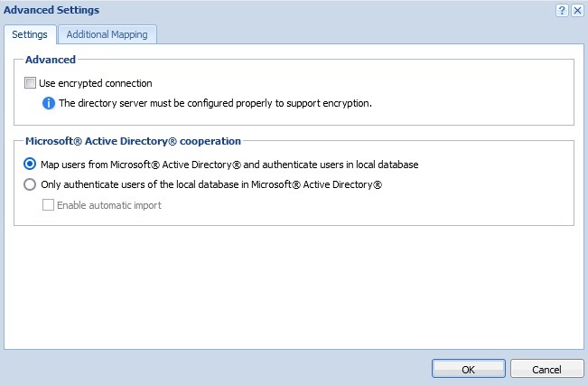This screenshot has width=588, height=386.
Task: Tick the Enable automatic import checkbox
Action: click(x=49, y=205)
